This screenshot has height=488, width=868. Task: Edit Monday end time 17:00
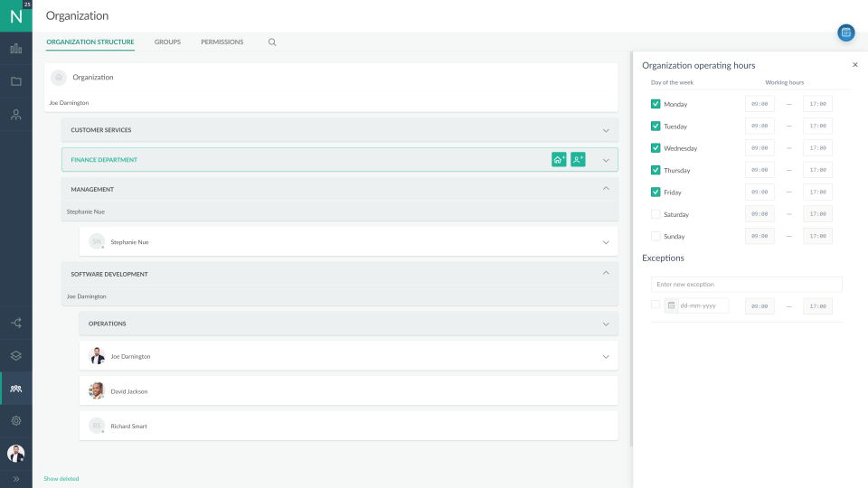click(817, 104)
